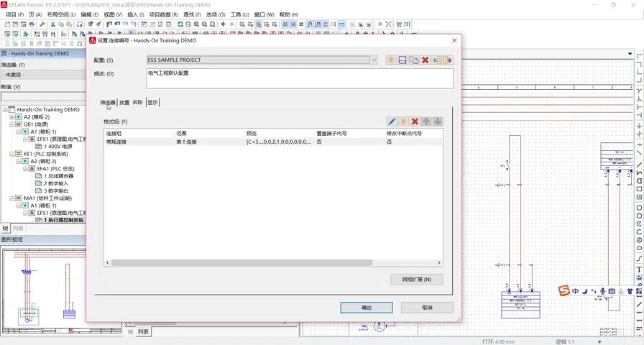
Task: Switch to the 显示 tab
Action: [153, 102]
